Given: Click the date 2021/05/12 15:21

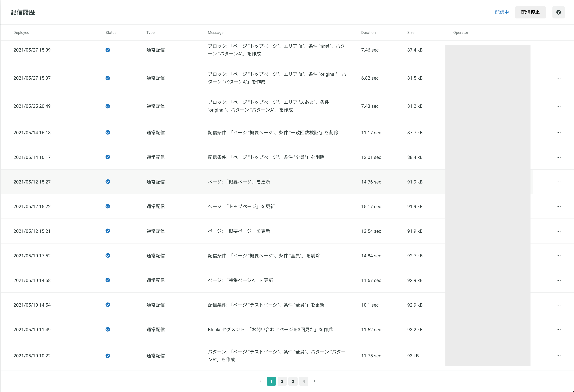Looking at the screenshot, I should 32,231.
